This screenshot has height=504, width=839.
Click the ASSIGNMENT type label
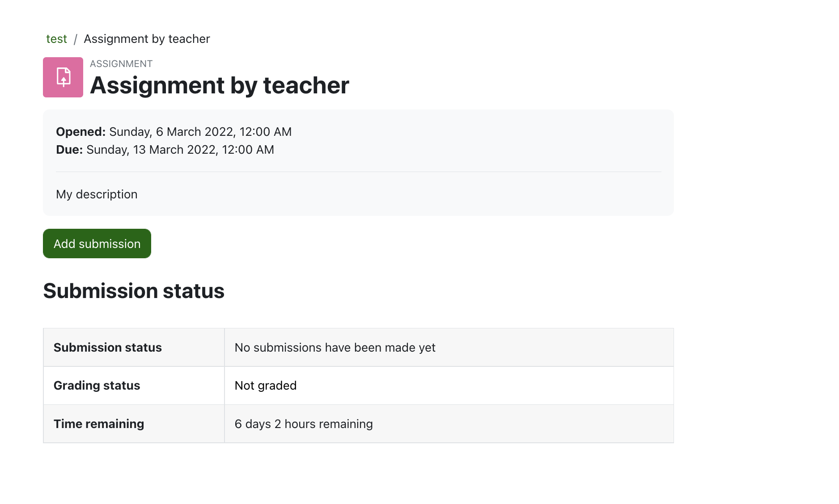(x=121, y=64)
